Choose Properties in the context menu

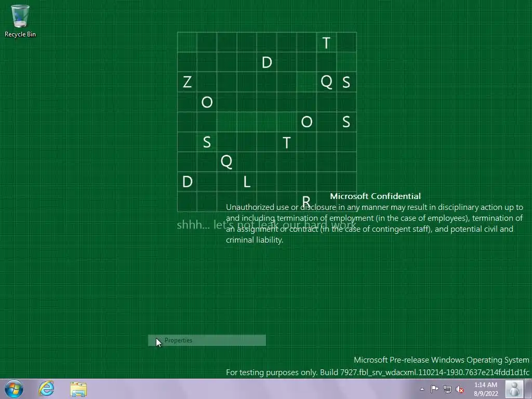207,340
